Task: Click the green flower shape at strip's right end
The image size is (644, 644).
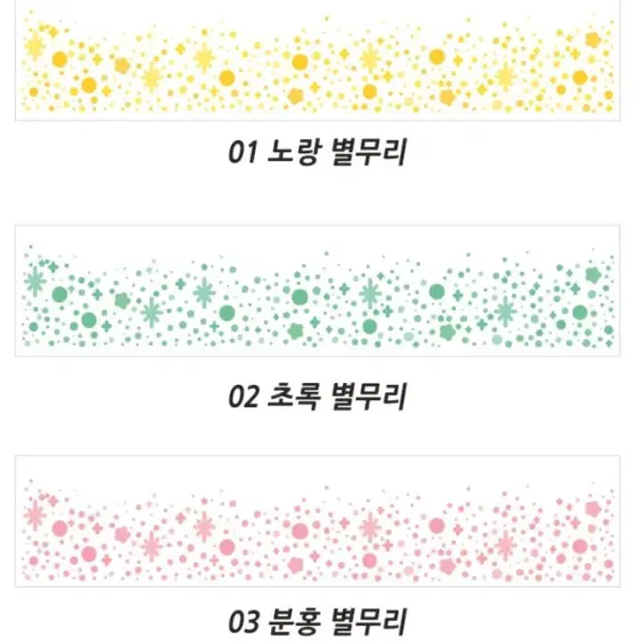Action: tap(593, 274)
